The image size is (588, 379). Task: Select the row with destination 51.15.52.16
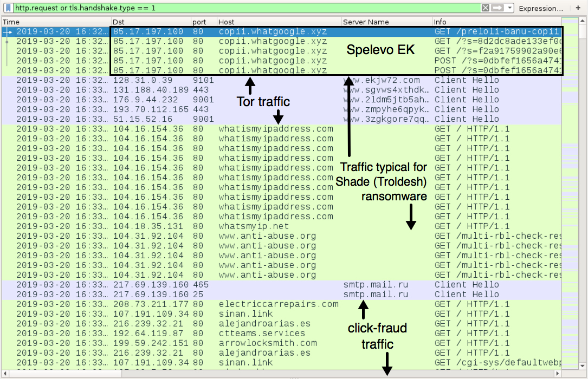[x=282, y=119]
